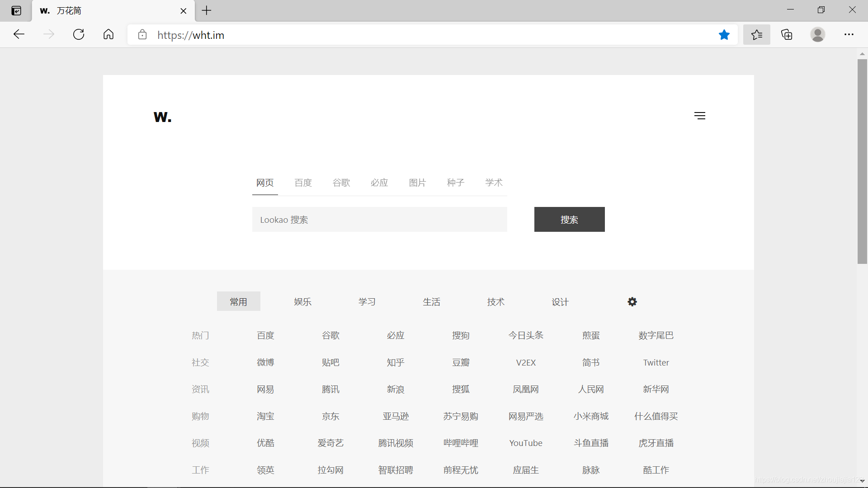Viewport: 868px width, 488px height.
Task: Click the W. site logo
Action: [x=163, y=117]
